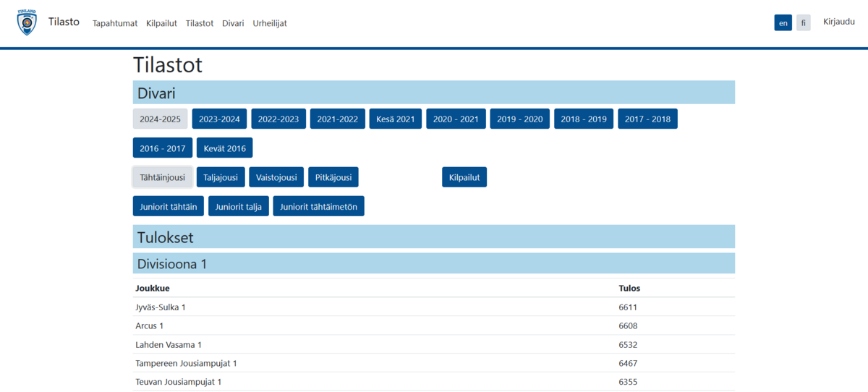Select the Kesä 2021 season
This screenshot has width=868, height=392.
tap(396, 119)
